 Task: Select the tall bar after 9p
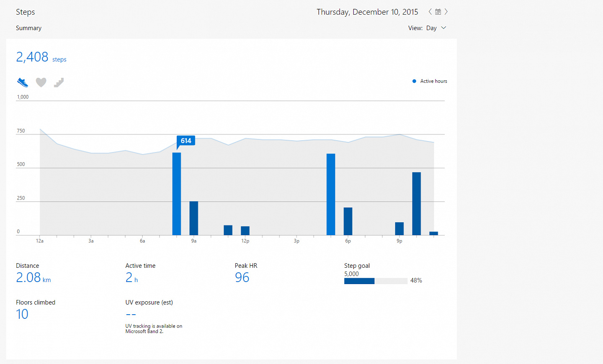click(x=416, y=204)
